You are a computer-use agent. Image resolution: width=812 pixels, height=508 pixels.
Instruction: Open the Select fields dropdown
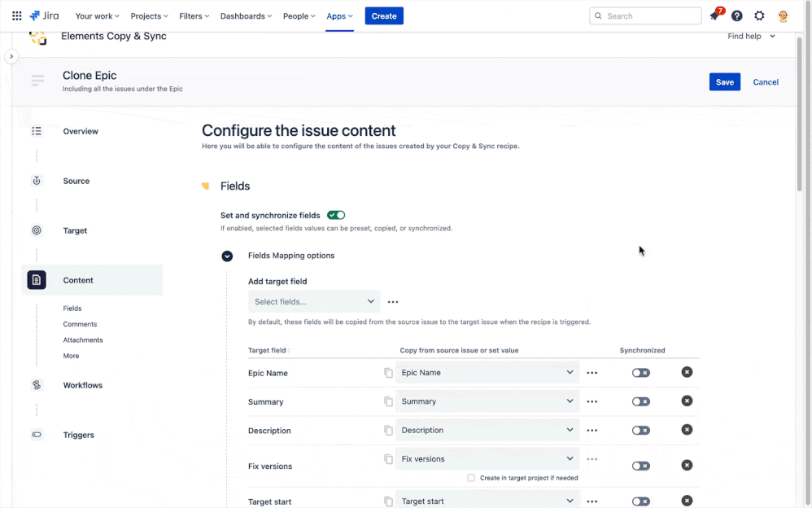click(314, 302)
